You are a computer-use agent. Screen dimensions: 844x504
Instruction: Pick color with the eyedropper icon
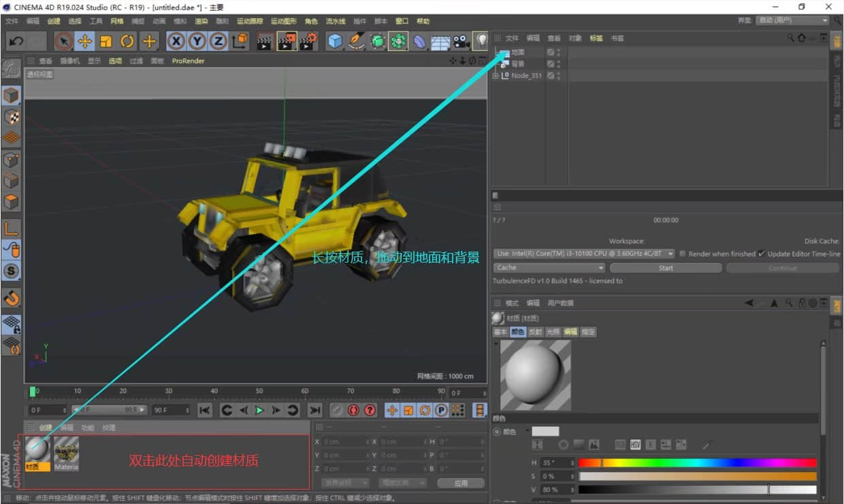tap(706, 445)
